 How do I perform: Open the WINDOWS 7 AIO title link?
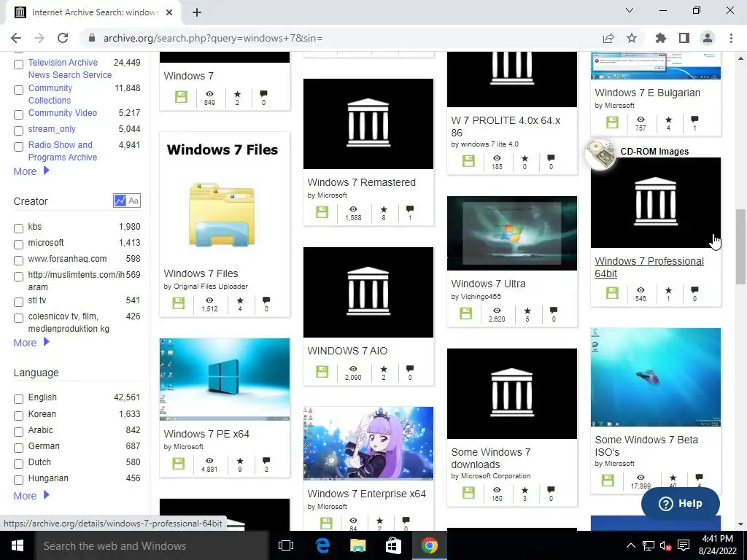[347, 351]
